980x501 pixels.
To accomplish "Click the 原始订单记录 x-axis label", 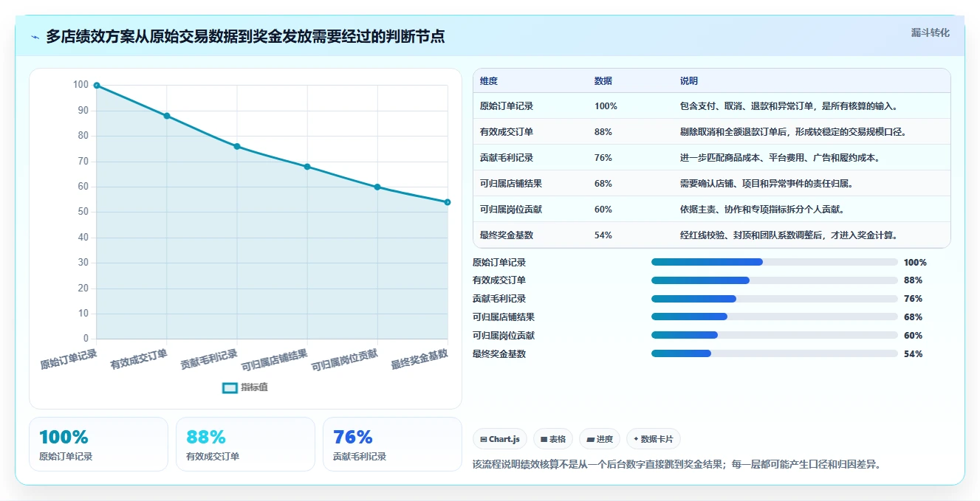I will [x=69, y=359].
